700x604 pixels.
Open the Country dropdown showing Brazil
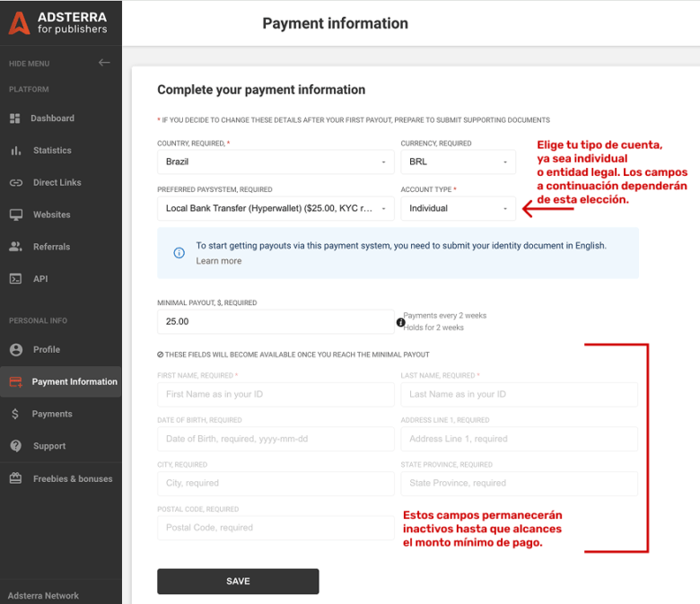(x=276, y=162)
